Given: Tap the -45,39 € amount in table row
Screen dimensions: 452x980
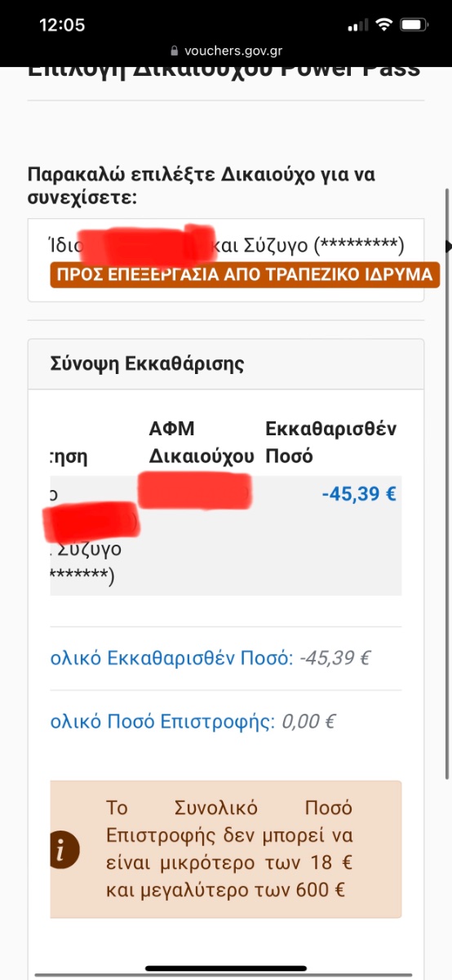Looking at the screenshot, I should click(x=359, y=494).
